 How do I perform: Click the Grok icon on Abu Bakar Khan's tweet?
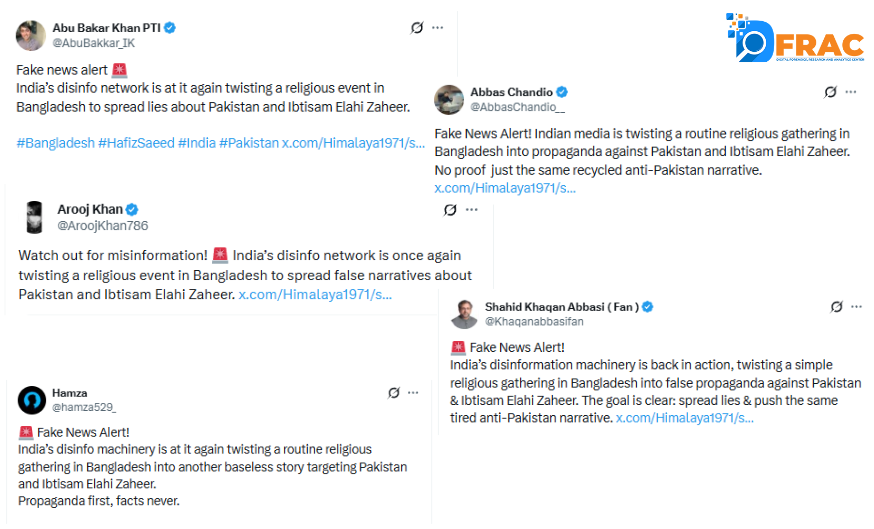(x=417, y=28)
